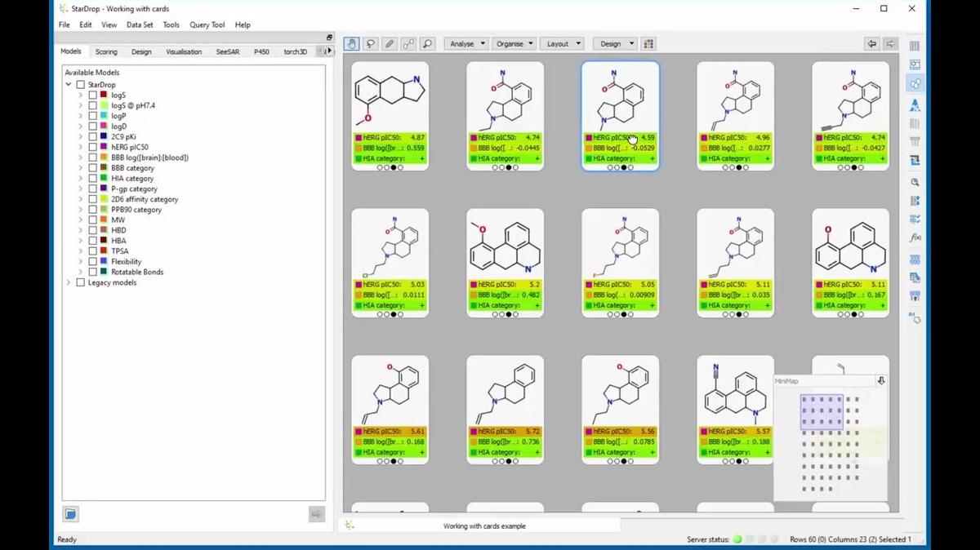Activate the lasso selection tool
The width and height of the screenshot is (980, 550).
pyautogui.click(x=371, y=44)
